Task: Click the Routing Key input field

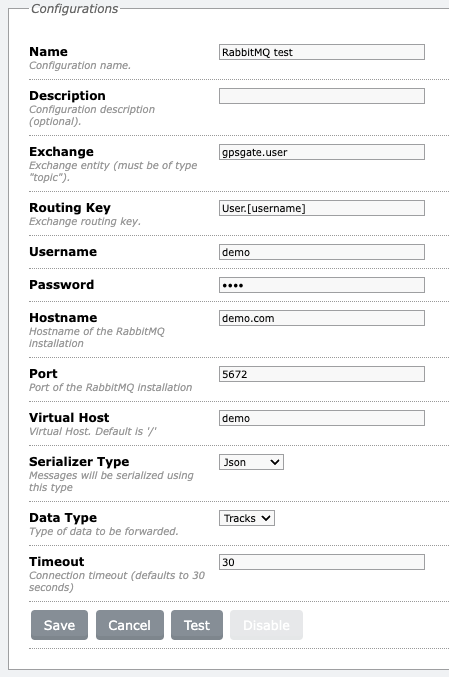Action: pos(322,208)
